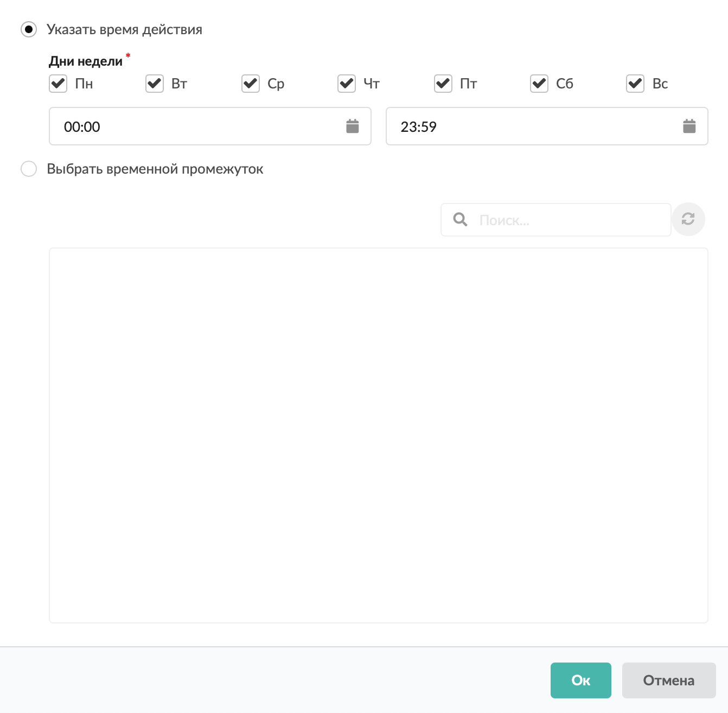
Task: Focus the Поиск search field
Action: 556,220
